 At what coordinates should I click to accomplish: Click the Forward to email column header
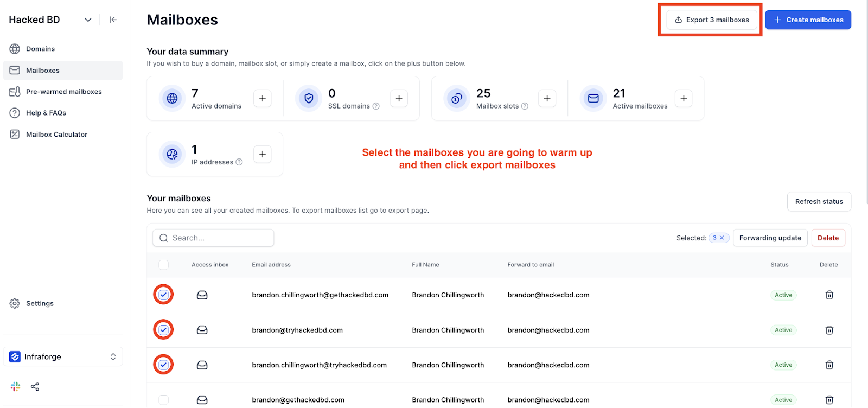pyautogui.click(x=531, y=265)
